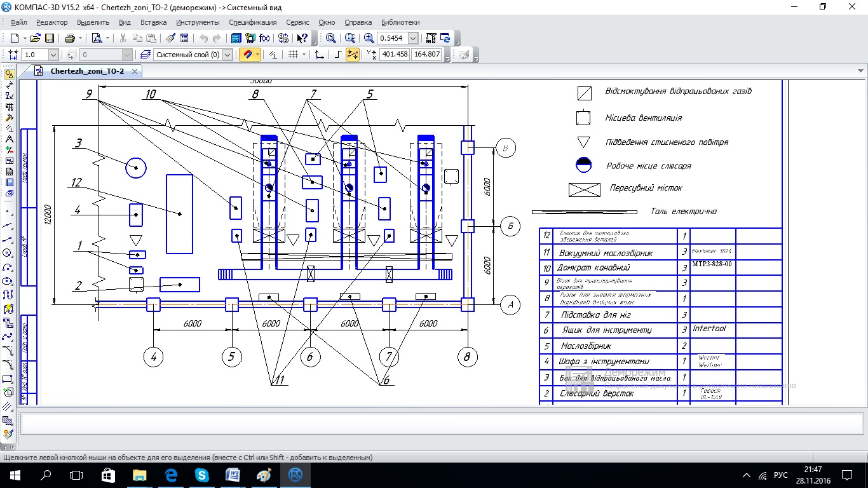Open the Dimensions panel in left toolbar

click(9, 85)
